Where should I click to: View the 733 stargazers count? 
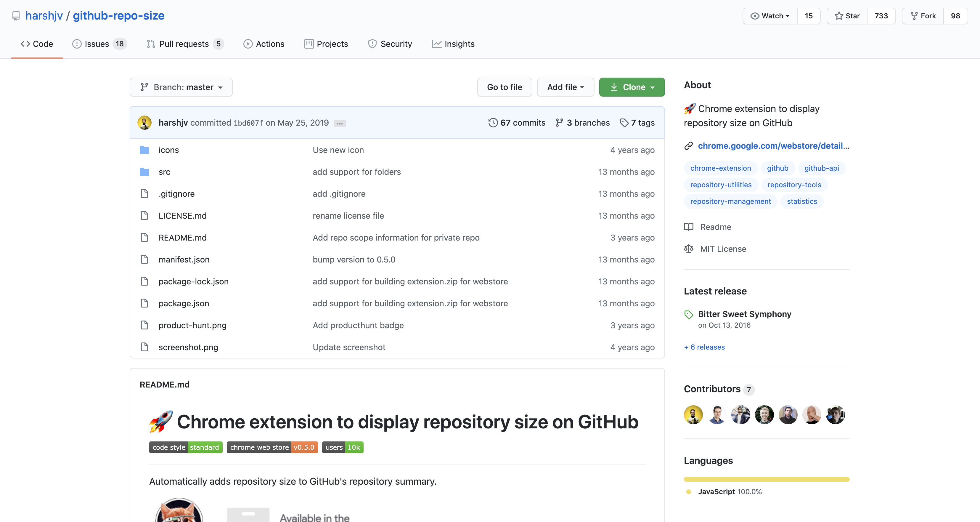tap(881, 16)
